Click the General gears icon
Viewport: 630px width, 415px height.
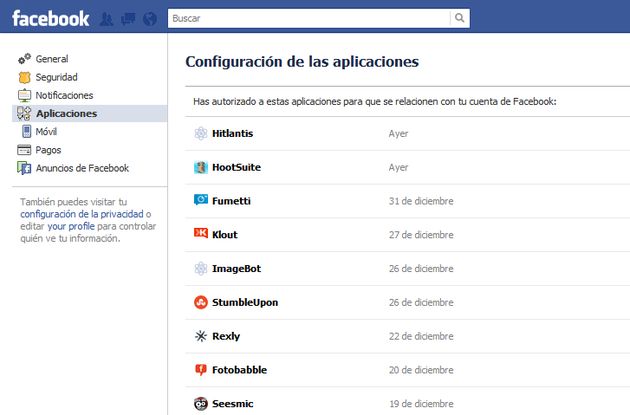pyautogui.click(x=25, y=59)
